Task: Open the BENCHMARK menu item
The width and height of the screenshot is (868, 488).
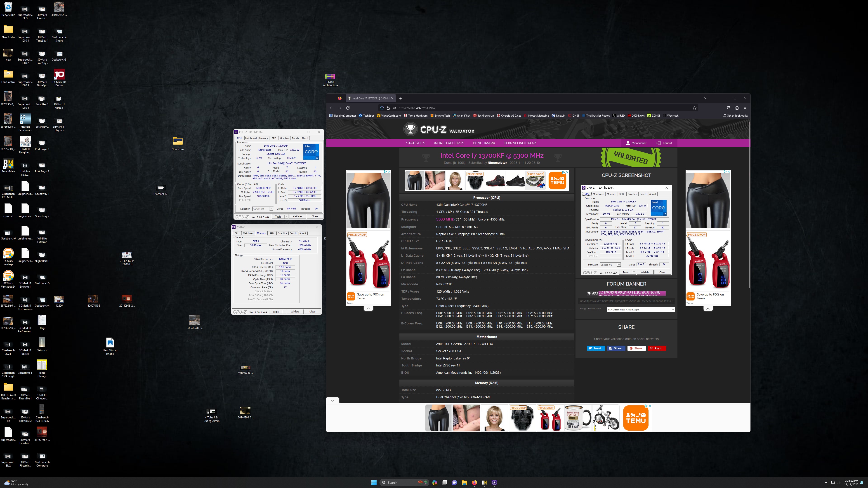Action: coord(484,143)
